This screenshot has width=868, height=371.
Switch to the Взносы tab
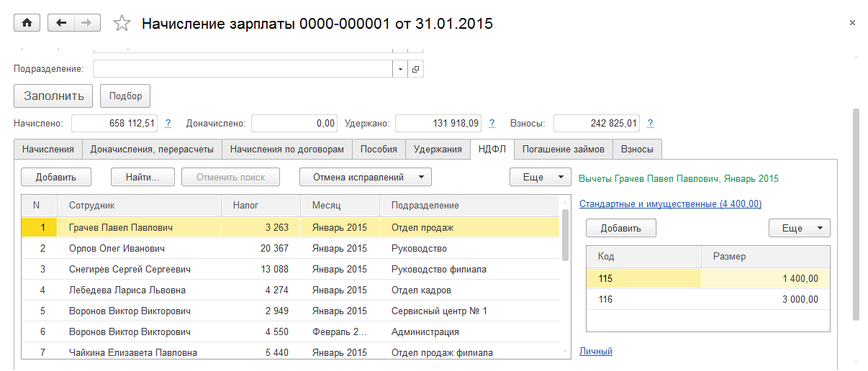coord(637,149)
